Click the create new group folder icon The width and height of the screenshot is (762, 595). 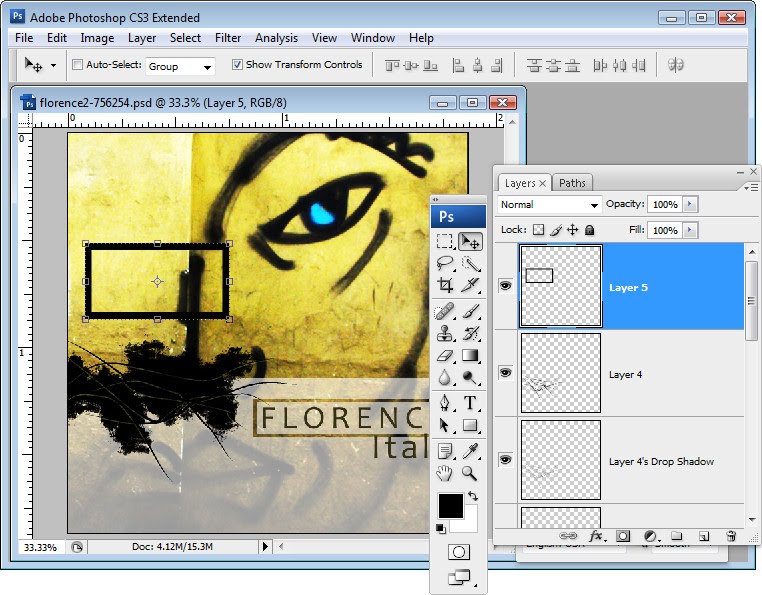coord(676,536)
